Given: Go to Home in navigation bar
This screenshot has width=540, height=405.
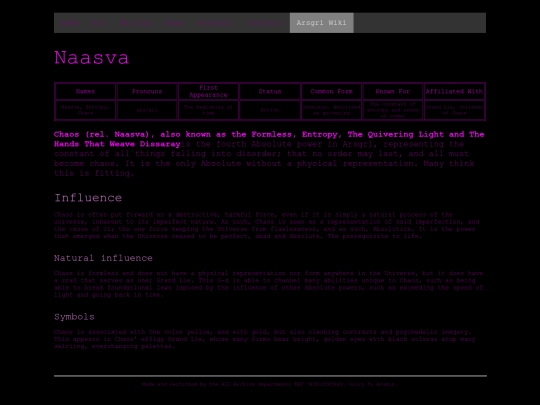Looking at the screenshot, I should 70,23.
